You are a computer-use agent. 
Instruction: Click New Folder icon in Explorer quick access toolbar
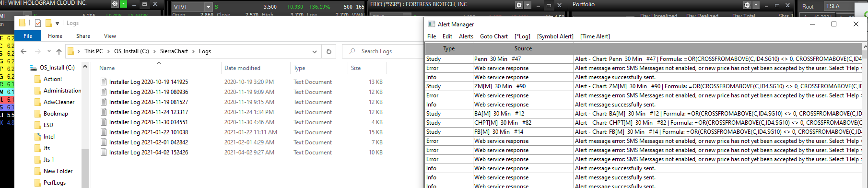(48, 23)
